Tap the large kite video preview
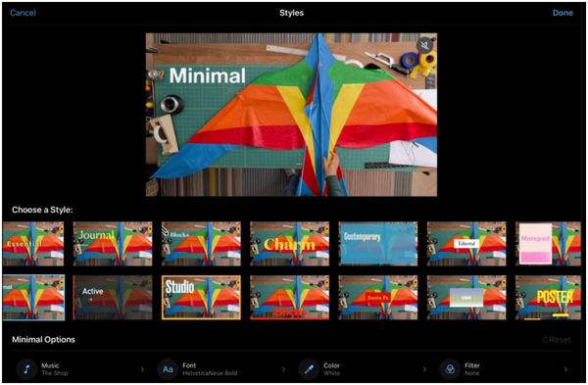588x385 pixels. tap(291, 115)
